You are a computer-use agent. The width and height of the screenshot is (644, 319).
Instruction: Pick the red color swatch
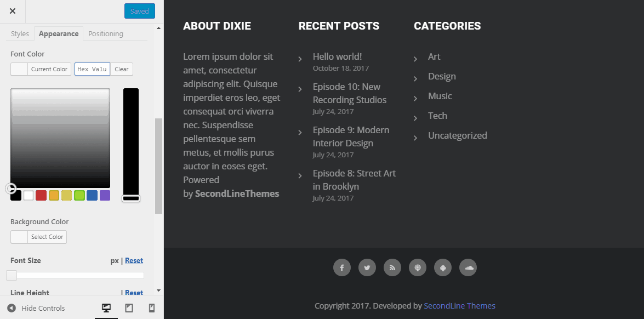pyautogui.click(x=41, y=196)
